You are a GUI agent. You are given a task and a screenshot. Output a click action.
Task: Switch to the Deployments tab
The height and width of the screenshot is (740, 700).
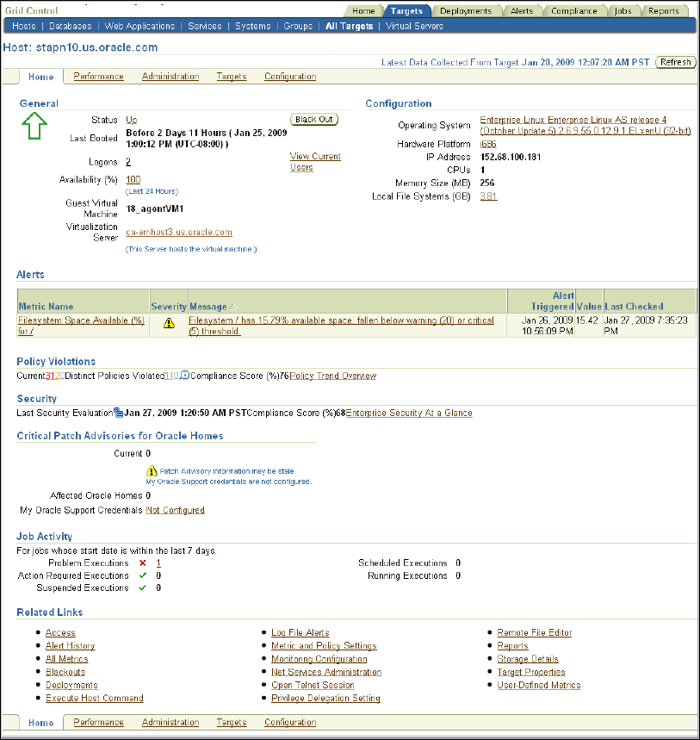[x=466, y=11]
